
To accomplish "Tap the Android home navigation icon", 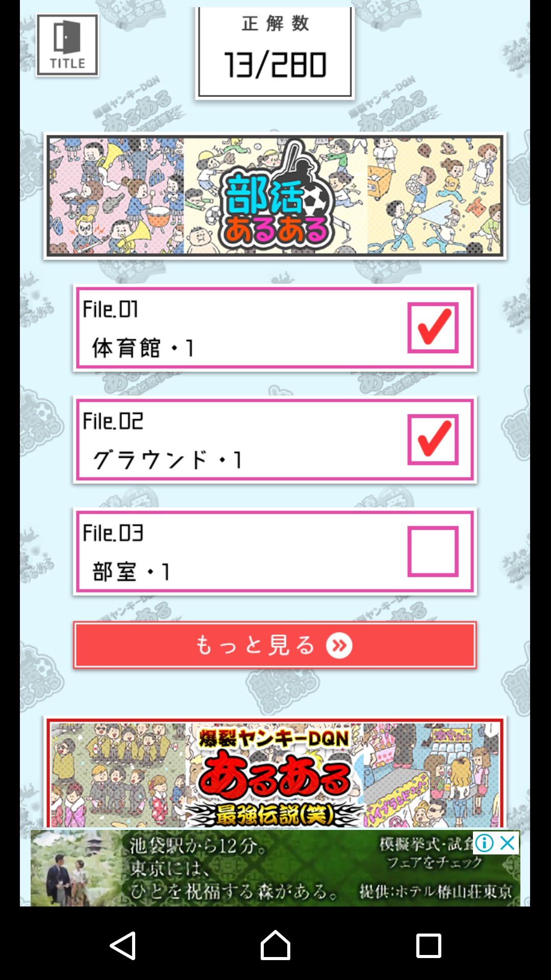I will [275, 945].
